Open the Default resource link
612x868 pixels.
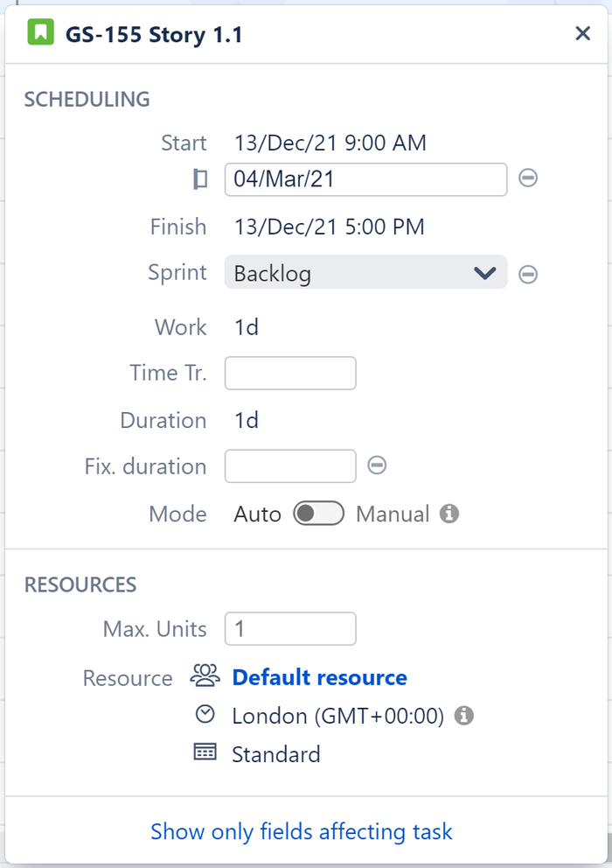click(317, 677)
